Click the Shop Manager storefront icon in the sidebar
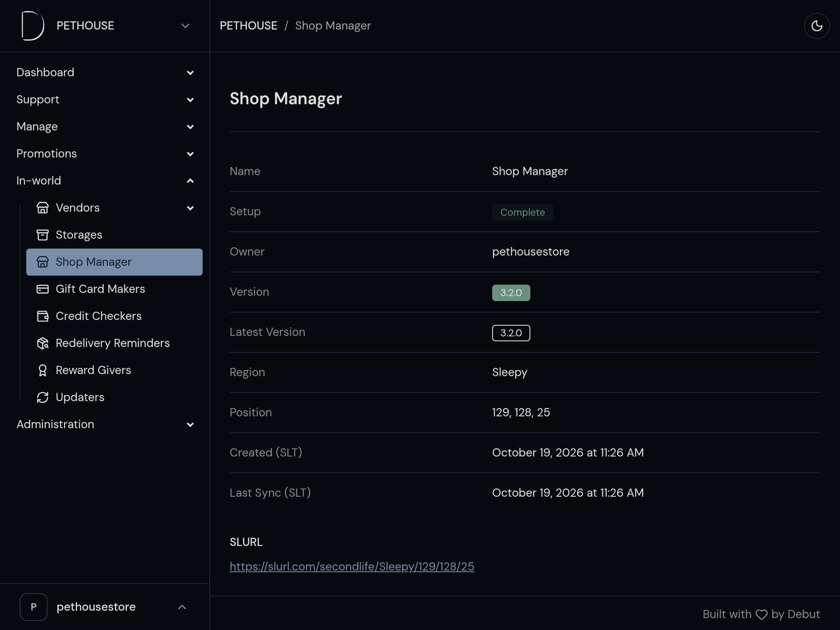Screen dimensions: 840x630 click(x=43, y=262)
